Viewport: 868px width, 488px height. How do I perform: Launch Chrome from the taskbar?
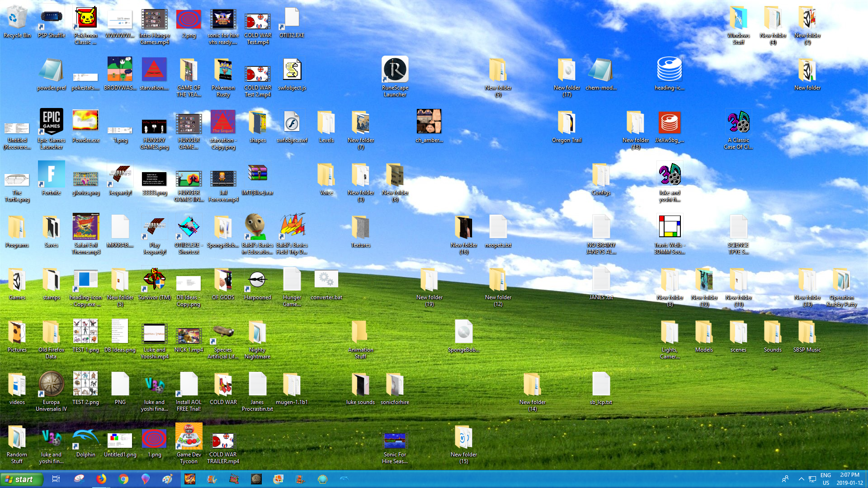pos(123,479)
